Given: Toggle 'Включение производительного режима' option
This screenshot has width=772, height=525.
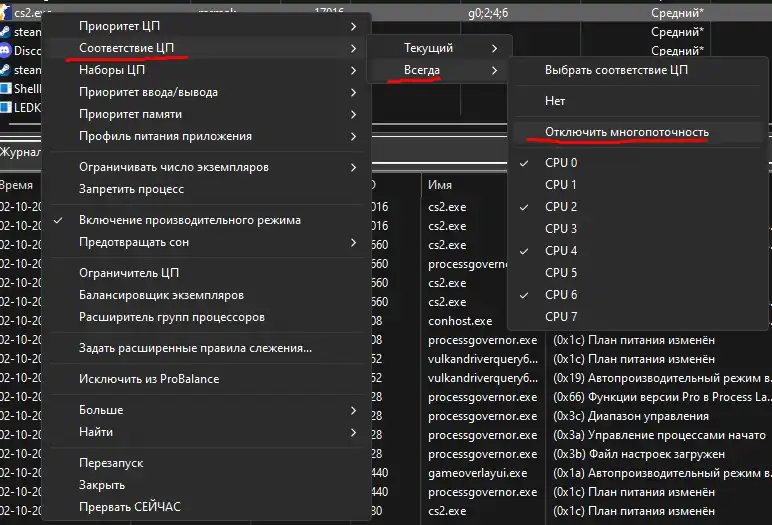Looking at the screenshot, I should [x=189, y=220].
